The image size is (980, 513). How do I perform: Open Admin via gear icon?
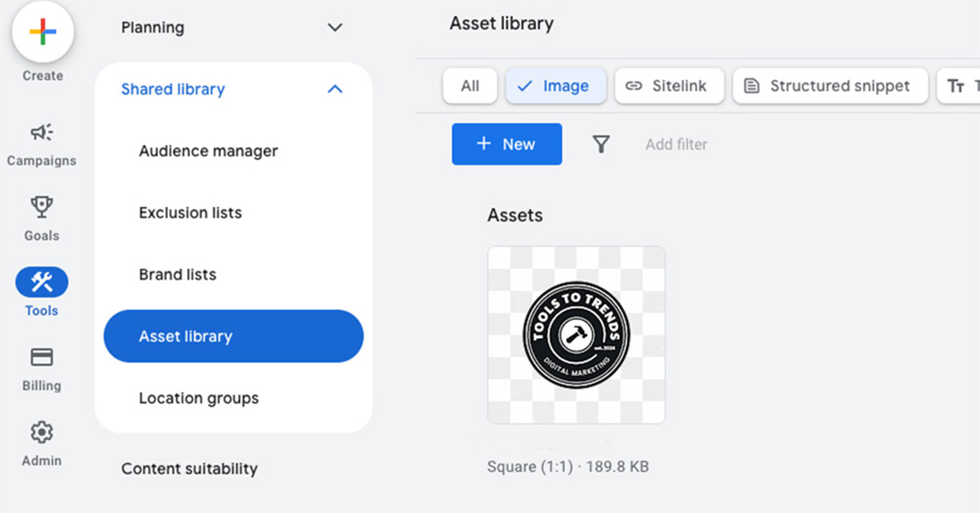pos(42,431)
